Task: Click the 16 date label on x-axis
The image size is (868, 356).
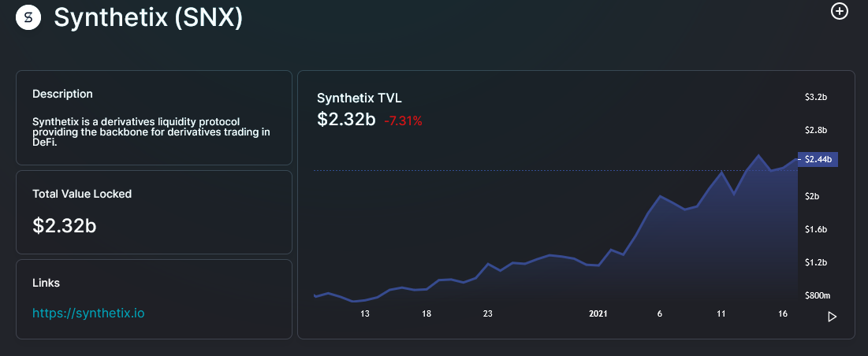Action: tap(783, 313)
